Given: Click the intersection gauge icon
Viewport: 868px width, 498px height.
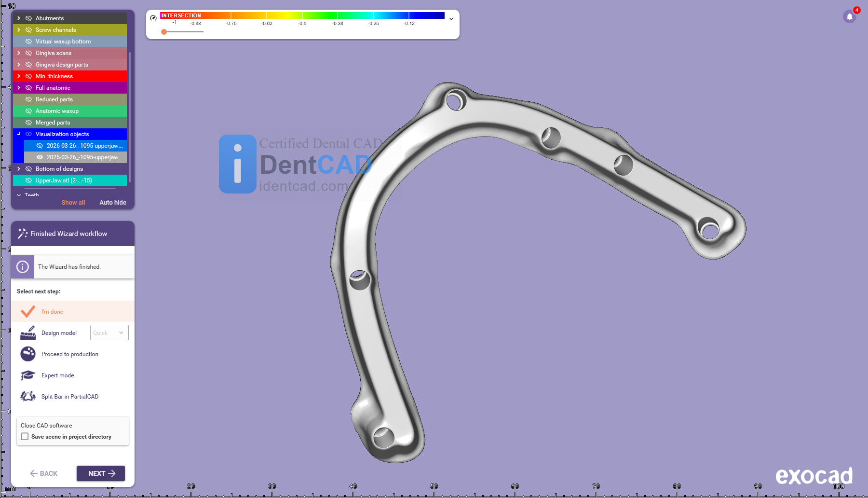Looking at the screenshot, I should click(x=153, y=18).
